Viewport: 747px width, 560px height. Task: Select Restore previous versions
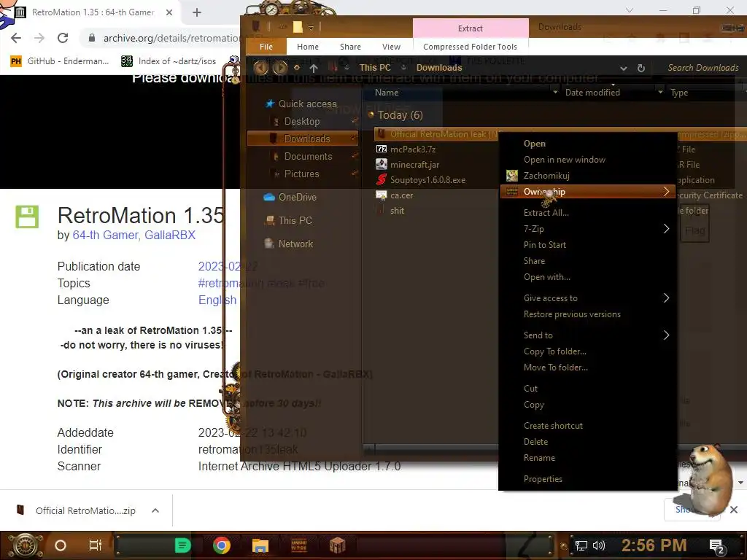click(572, 314)
